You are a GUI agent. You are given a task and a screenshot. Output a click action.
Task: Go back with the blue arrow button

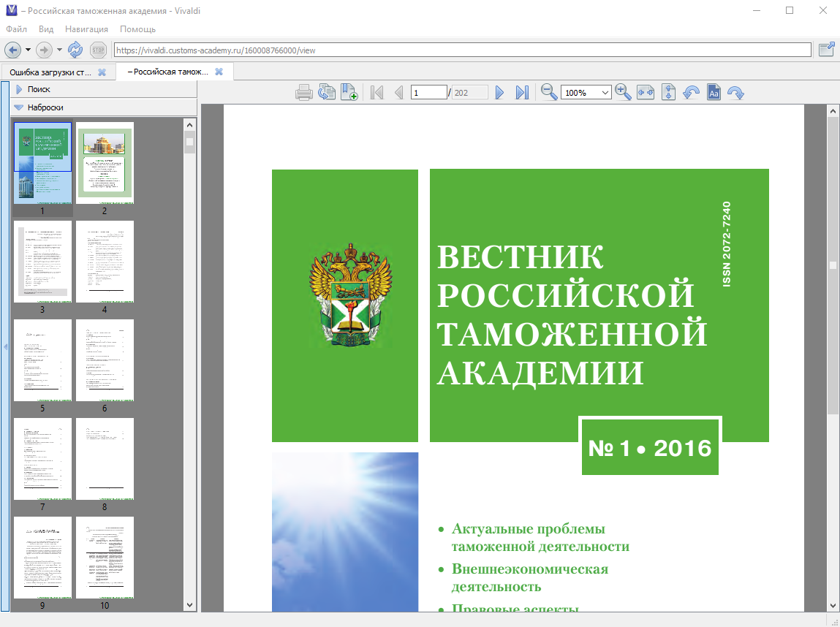[x=13, y=50]
